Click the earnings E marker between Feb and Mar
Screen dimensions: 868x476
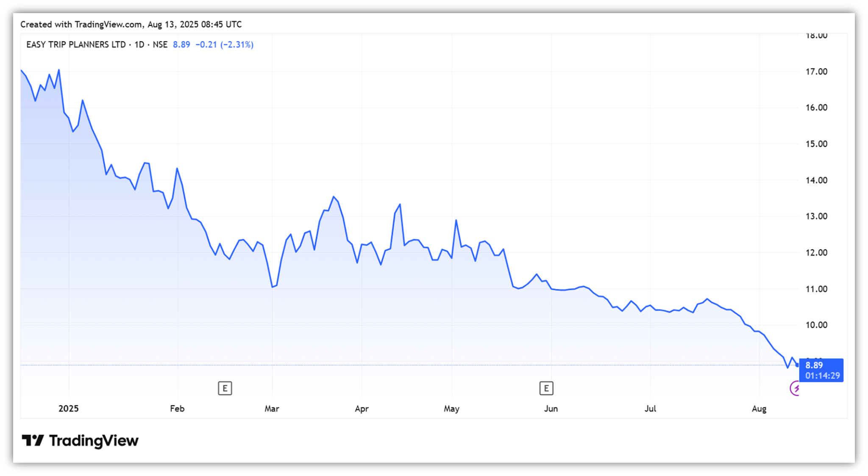click(225, 388)
